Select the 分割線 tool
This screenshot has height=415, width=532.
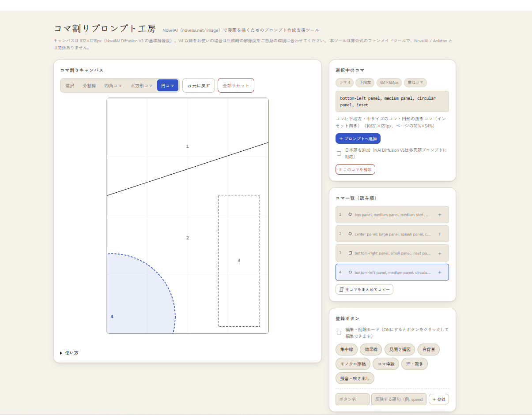(x=89, y=86)
